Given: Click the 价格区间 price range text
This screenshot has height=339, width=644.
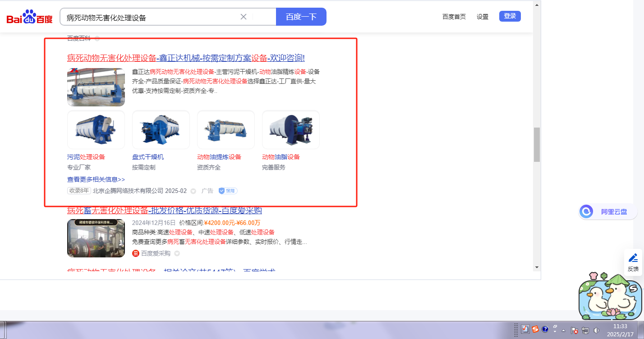Looking at the screenshot, I should click(220, 223).
